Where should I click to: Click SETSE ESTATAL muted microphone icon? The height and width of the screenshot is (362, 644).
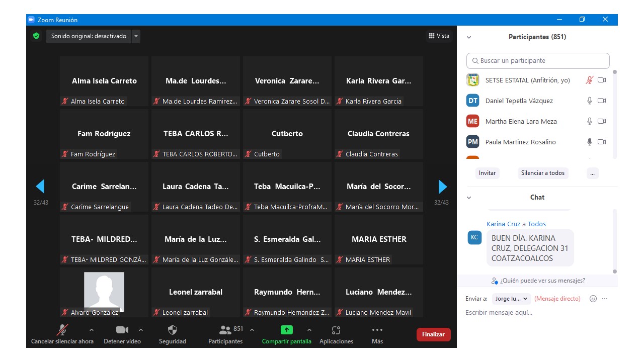coord(590,80)
